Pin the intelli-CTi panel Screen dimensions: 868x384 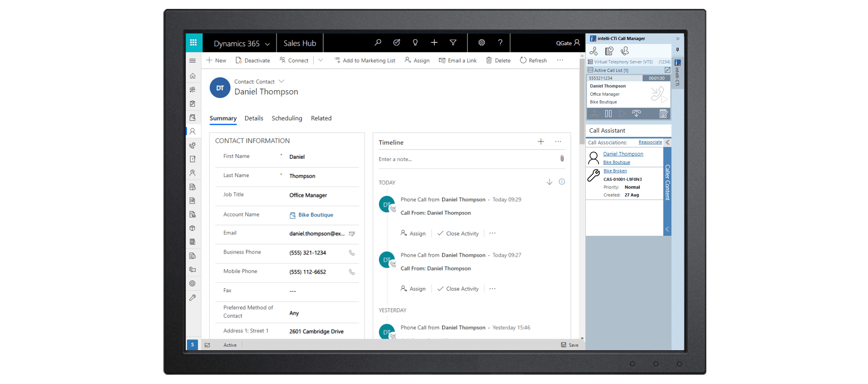[677, 50]
